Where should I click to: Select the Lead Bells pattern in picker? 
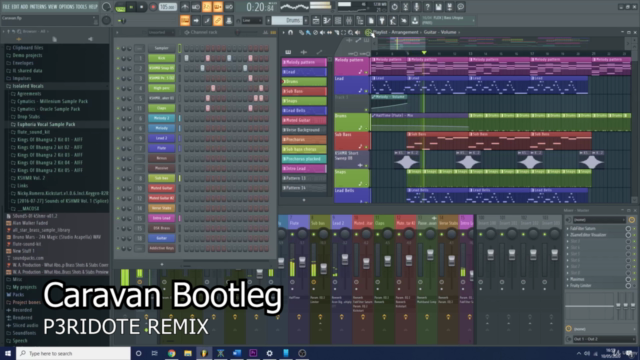(304, 111)
